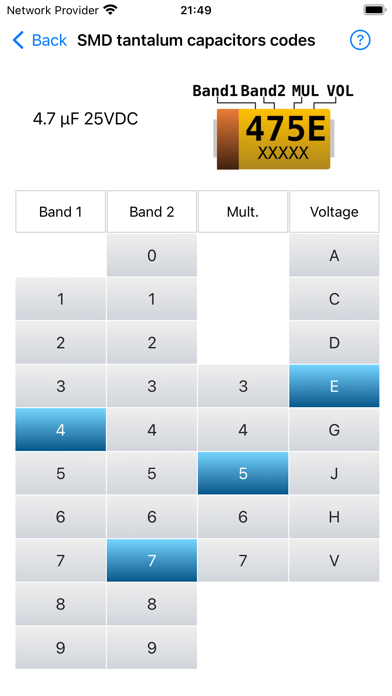The width and height of the screenshot is (392, 696).
Task: Select 0 in Band 2 column
Action: point(152,256)
